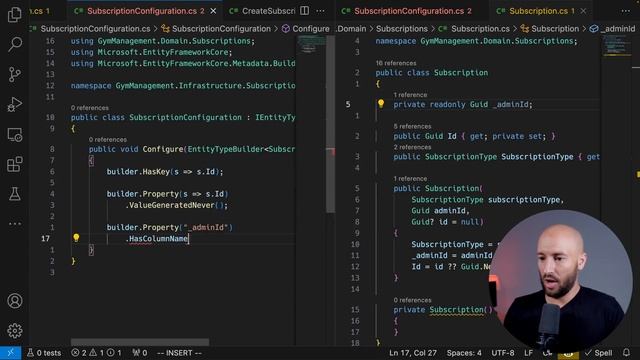Click 'Guid adminId,' constructor parameter line

point(440,211)
